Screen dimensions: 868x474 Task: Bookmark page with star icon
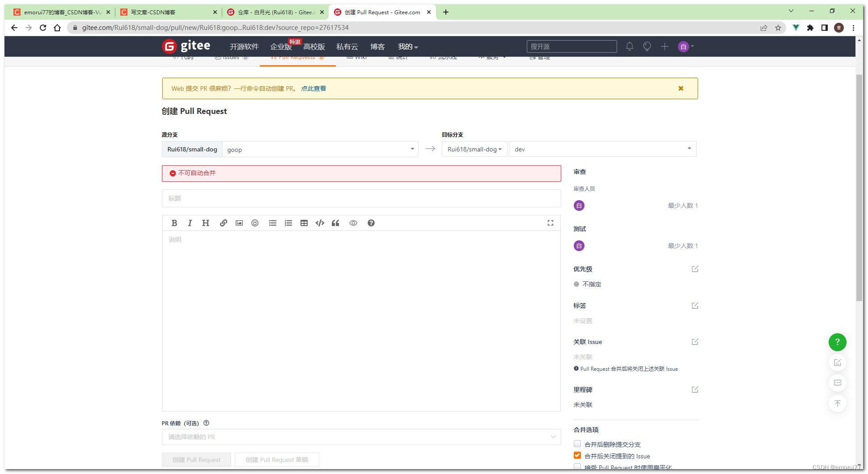[778, 28]
